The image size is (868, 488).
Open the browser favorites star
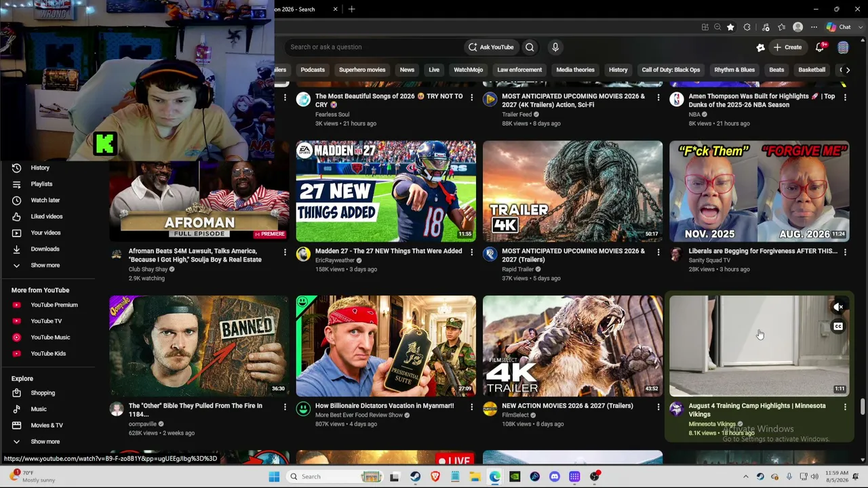730,27
